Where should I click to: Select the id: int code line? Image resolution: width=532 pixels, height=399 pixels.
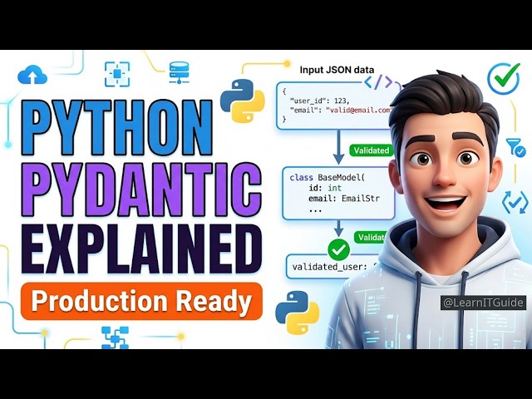[325, 188]
